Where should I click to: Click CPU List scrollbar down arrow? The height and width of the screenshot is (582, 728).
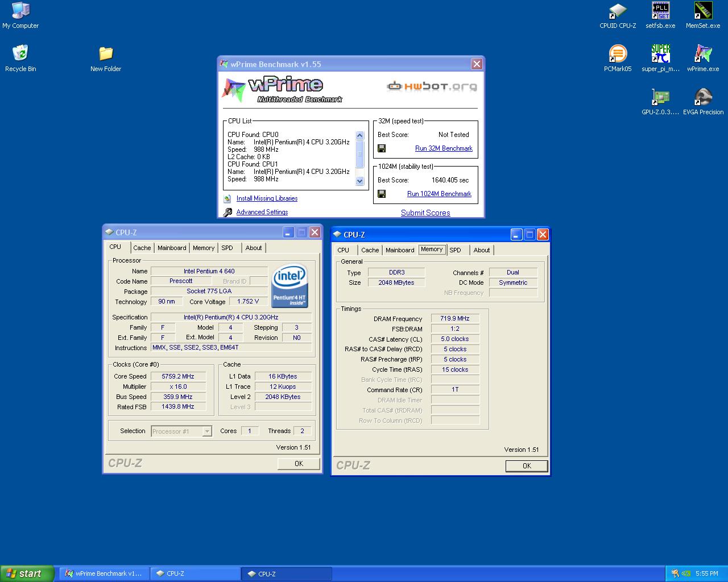coord(359,181)
